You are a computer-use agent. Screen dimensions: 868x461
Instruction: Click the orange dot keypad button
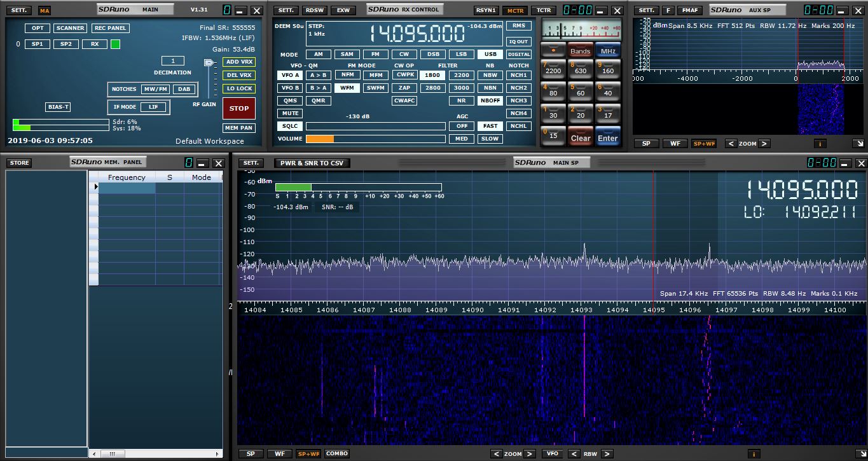pos(553,50)
